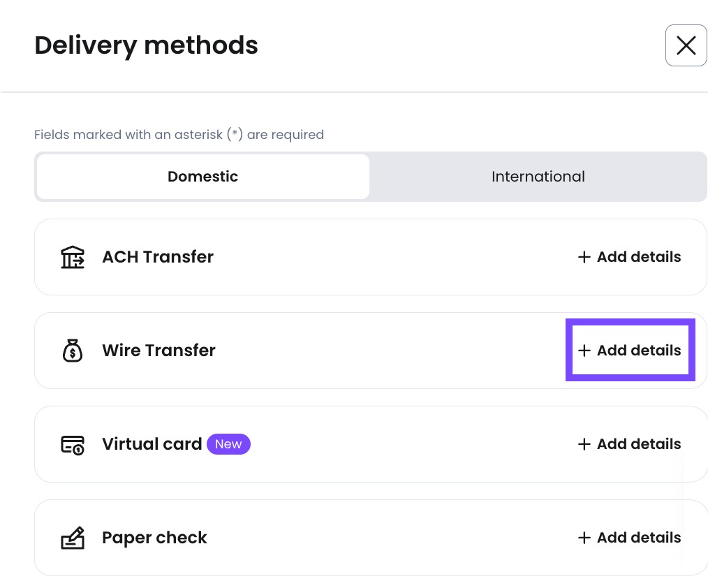Select the Paper check label

(x=154, y=538)
